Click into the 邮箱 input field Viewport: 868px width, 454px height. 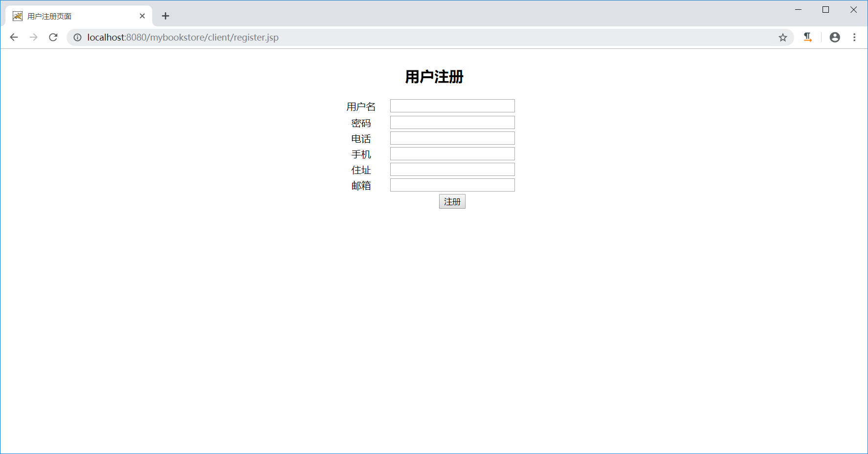click(452, 185)
